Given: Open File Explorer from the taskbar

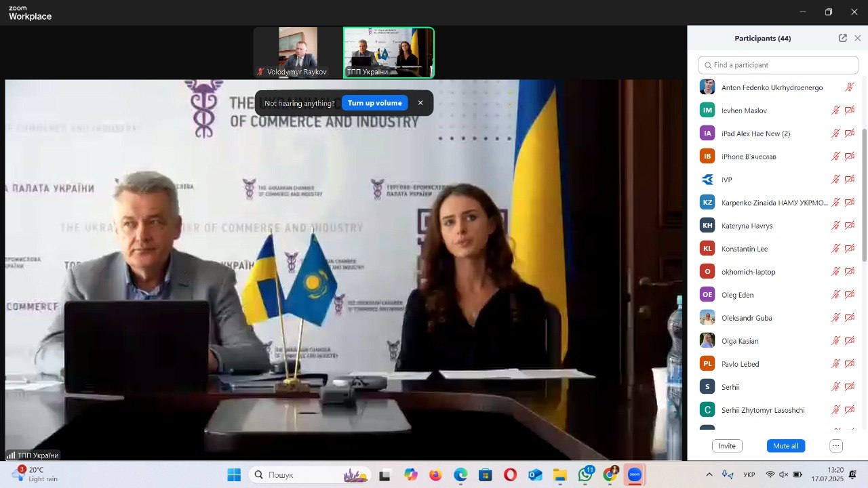Looking at the screenshot, I should click(560, 475).
